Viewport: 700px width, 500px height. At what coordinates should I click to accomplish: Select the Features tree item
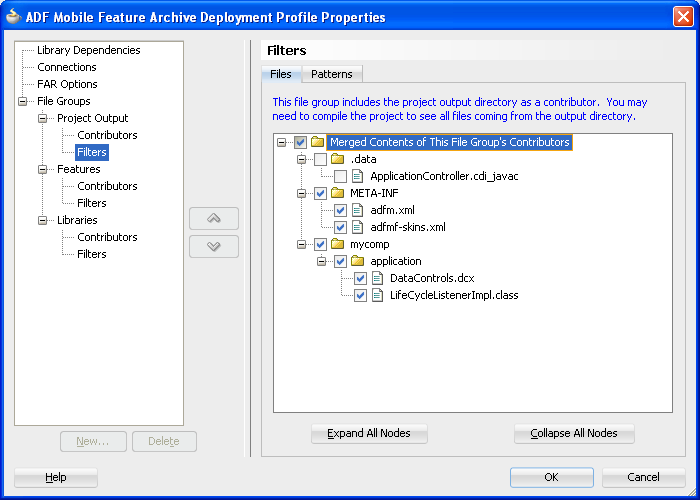coord(79,169)
